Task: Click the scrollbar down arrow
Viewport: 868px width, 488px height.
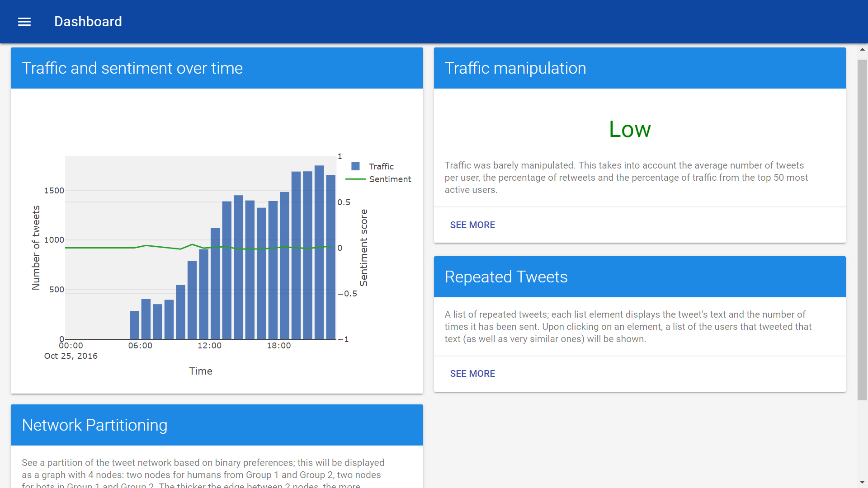Action: [863, 483]
